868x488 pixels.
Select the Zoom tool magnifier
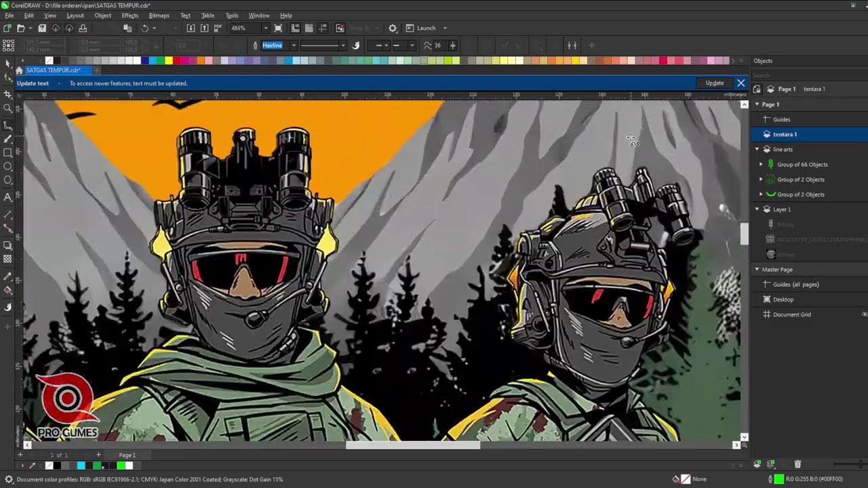pos(8,108)
